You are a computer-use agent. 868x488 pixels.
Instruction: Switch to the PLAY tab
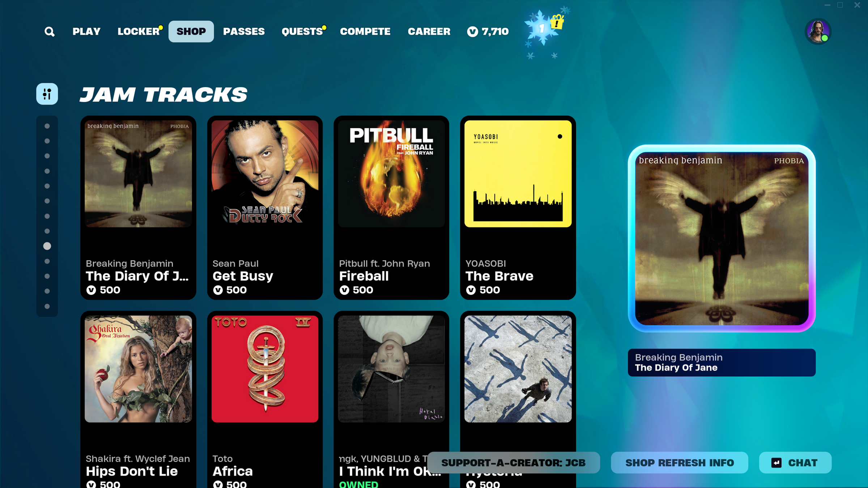pos(86,32)
